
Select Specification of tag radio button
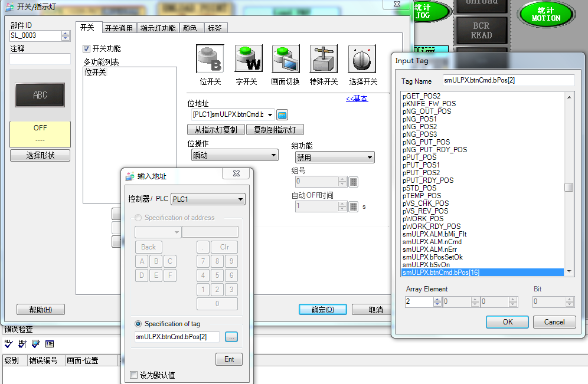[x=139, y=324]
